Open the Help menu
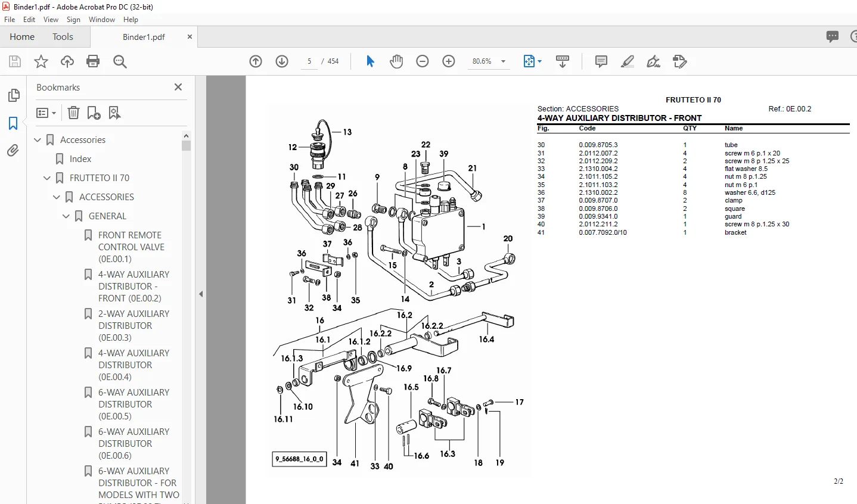The width and height of the screenshot is (857, 504). 131,20
